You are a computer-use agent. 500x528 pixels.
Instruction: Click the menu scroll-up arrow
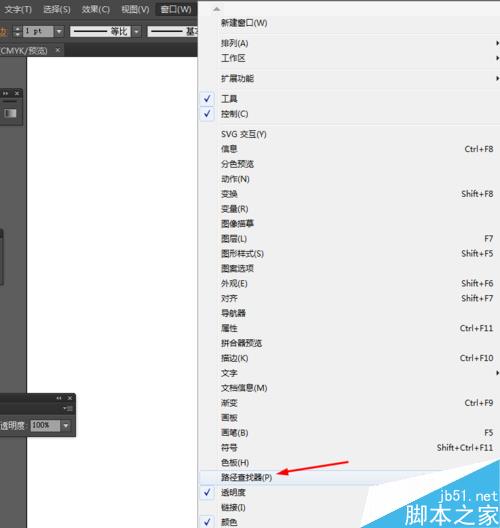pos(216,9)
